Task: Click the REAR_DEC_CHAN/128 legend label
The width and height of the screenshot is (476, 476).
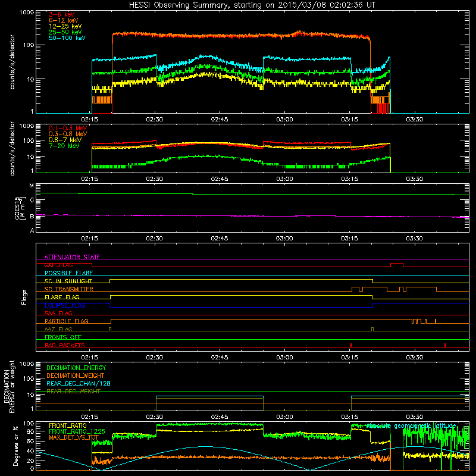Action: tap(79, 384)
